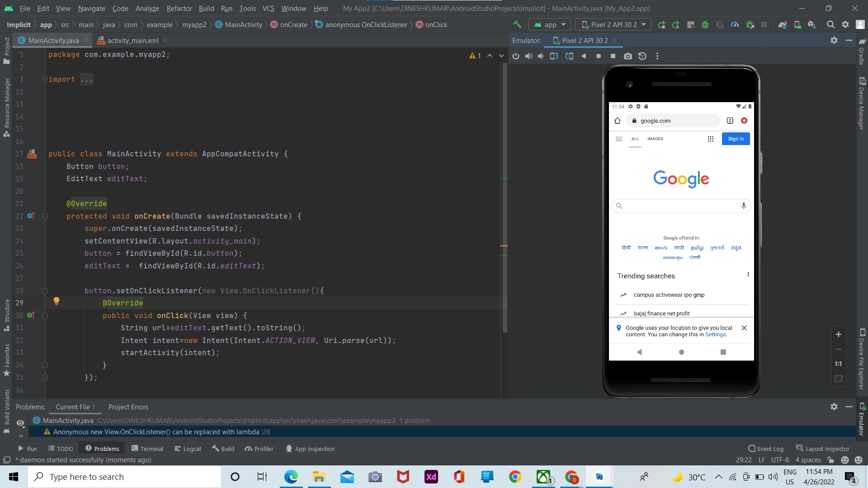Open the Refactor menu
The image size is (868, 488).
179,8
